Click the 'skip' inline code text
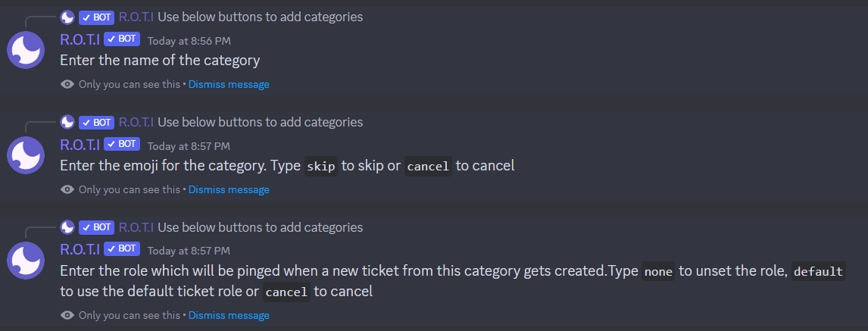Image resolution: width=868 pixels, height=331 pixels. pos(321,166)
